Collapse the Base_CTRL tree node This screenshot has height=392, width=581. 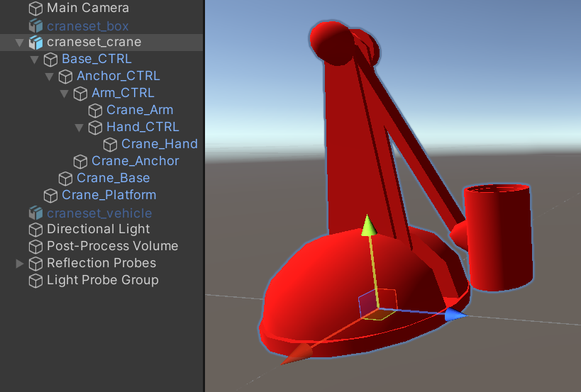[x=35, y=60]
